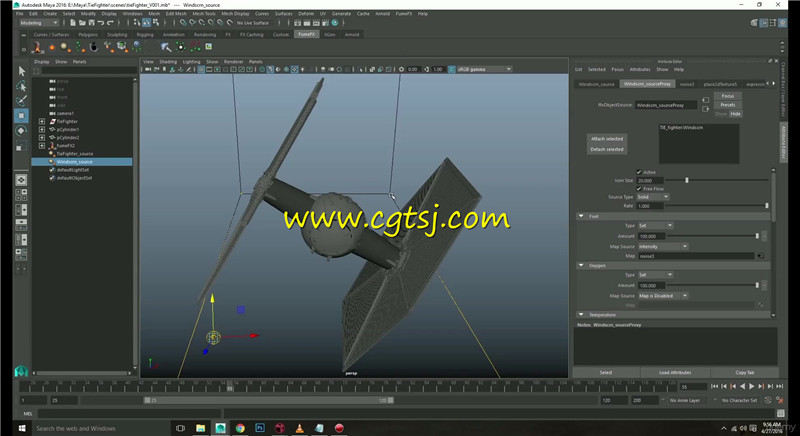Open the Mesh Tools menu
The height and width of the screenshot is (436, 800).
pyautogui.click(x=204, y=14)
